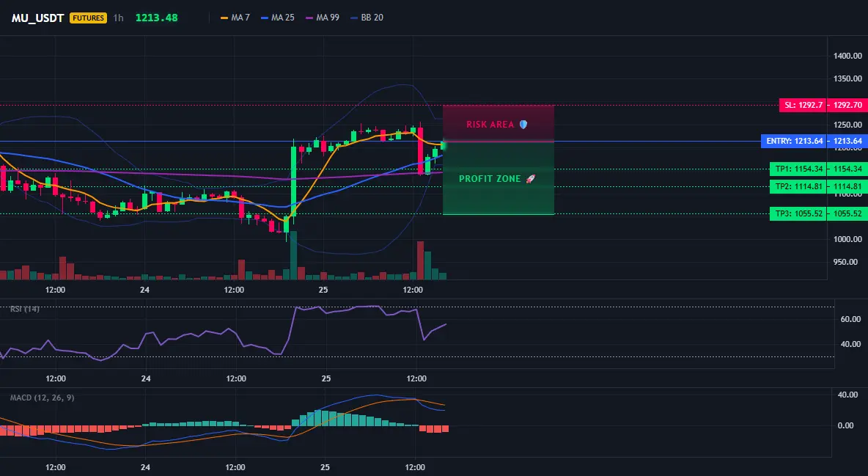Click the SL: 1292.7 stop-loss label

(803, 105)
